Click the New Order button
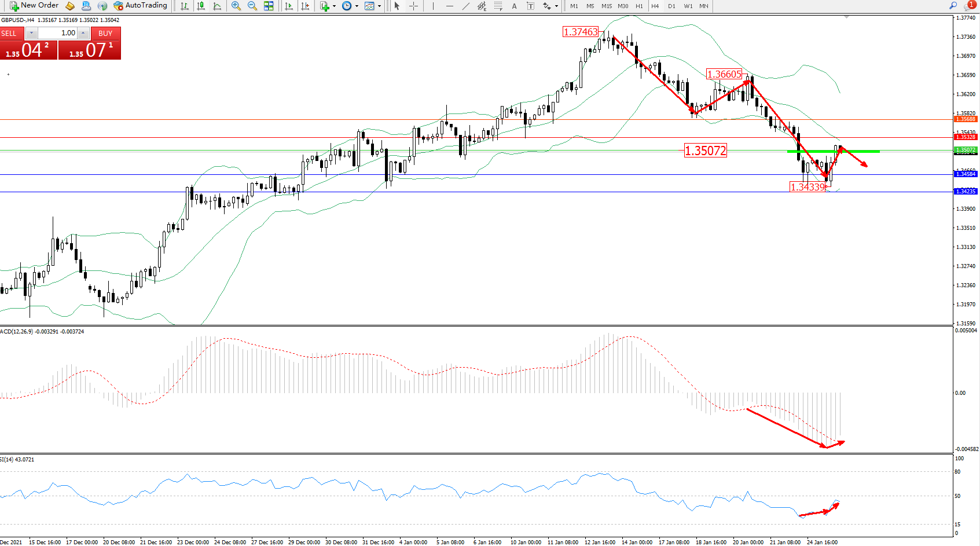 tap(34, 6)
